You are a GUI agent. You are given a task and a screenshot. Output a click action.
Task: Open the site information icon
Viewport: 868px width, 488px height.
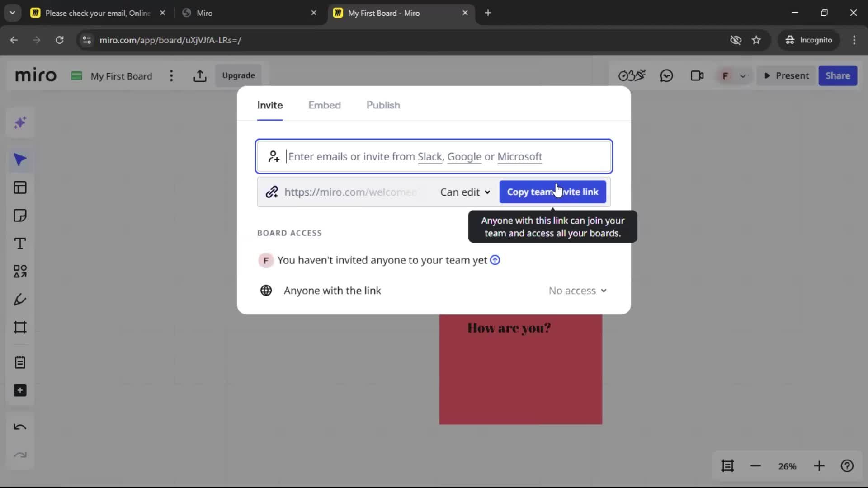(87, 40)
